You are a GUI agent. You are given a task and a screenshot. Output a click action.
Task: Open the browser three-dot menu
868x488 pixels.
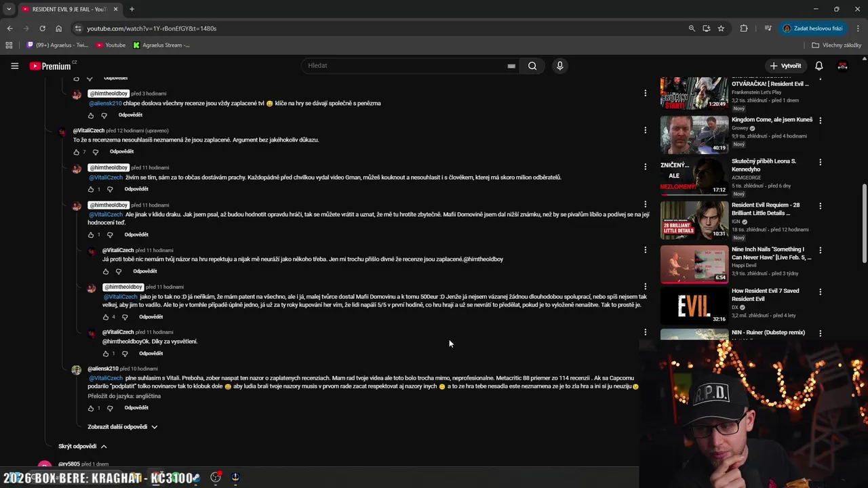pos(858,28)
